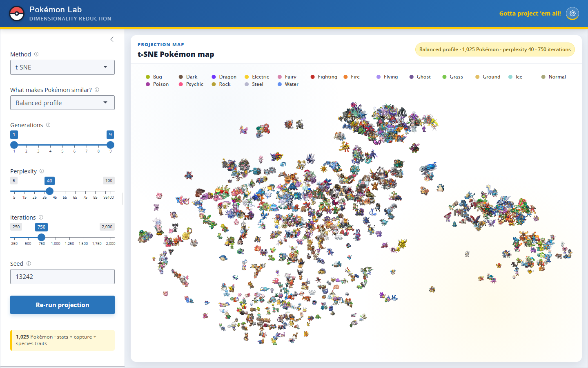Click info icon next to Iterations
This screenshot has width=588, height=368.
pyautogui.click(x=41, y=217)
